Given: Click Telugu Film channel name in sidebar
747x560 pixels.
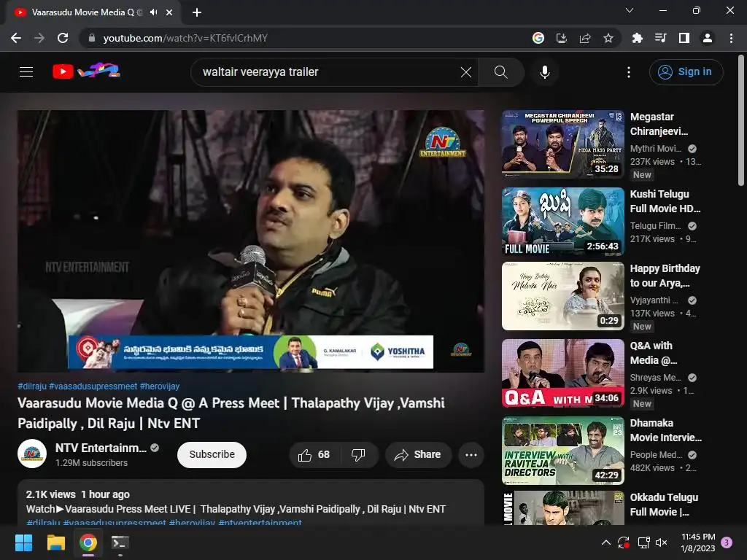Looking at the screenshot, I should (656, 226).
